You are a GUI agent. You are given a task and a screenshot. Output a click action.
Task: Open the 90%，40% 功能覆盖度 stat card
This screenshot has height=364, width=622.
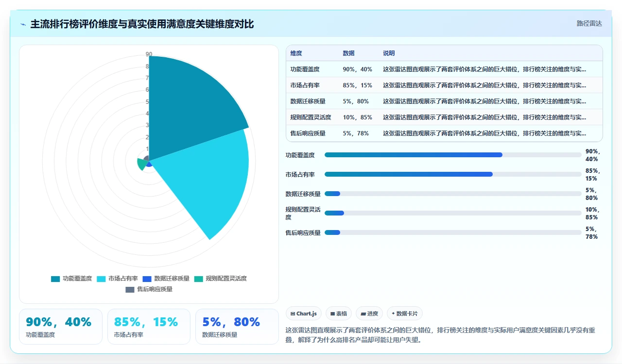pyautogui.click(x=61, y=327)
